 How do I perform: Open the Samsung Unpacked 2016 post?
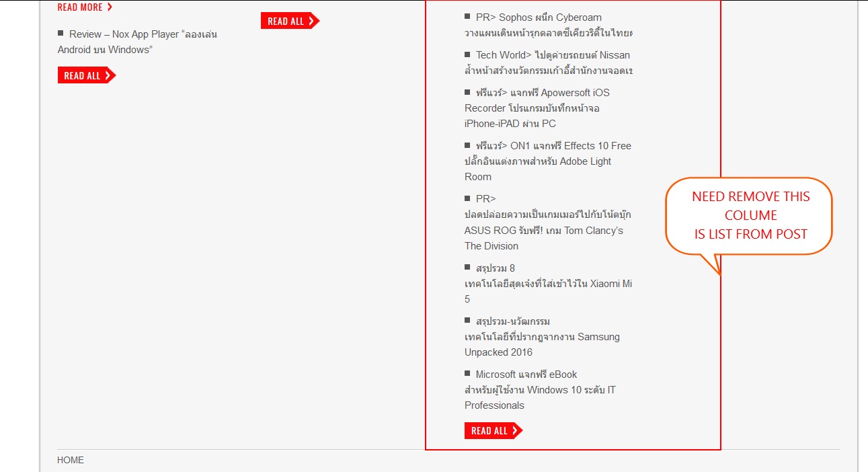542,337
